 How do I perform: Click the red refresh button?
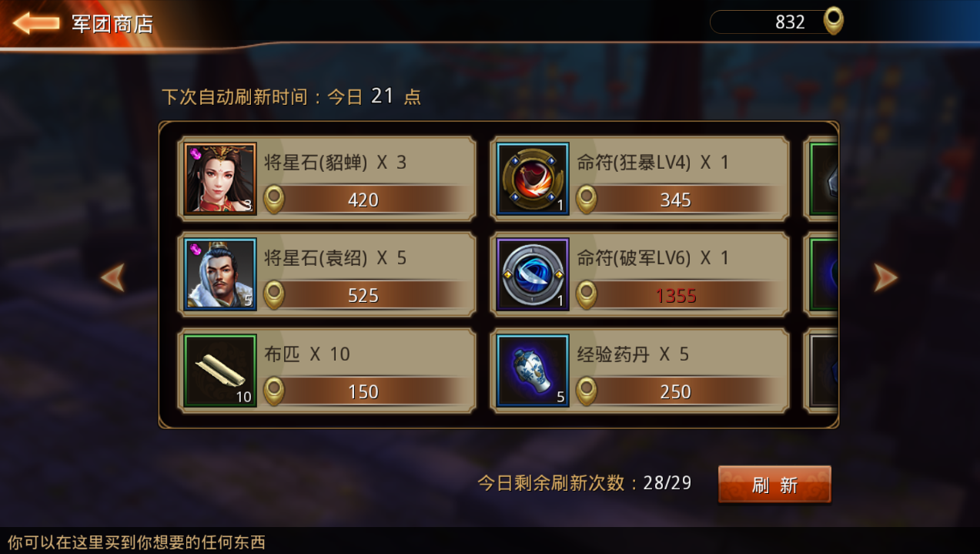click(774, 485)
